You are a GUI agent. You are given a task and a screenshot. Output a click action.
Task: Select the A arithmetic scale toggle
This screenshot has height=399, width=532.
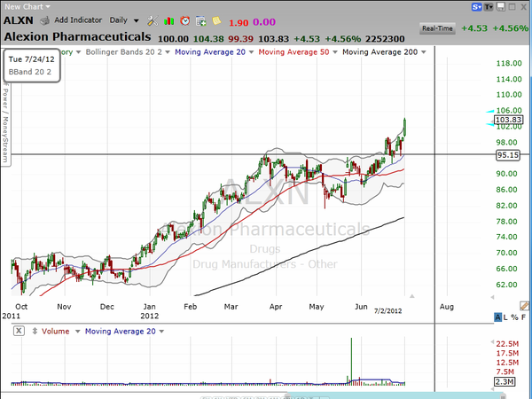497,317
